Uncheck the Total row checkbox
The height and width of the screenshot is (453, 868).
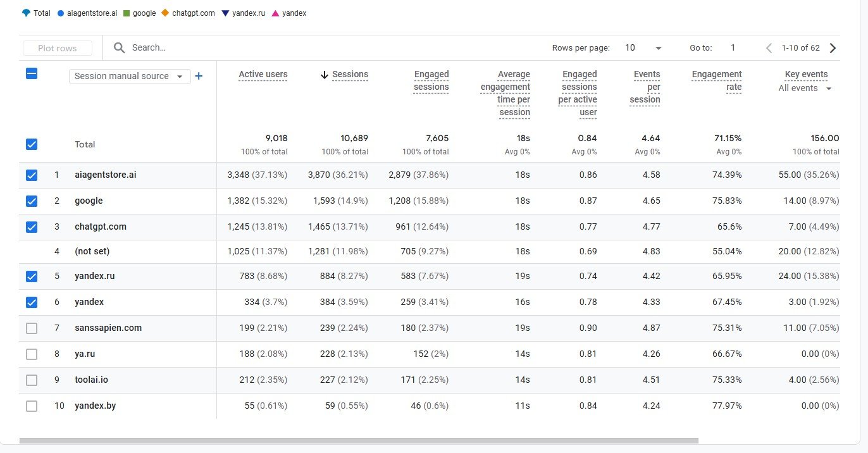pyautogui.click(x=32, y=144)
